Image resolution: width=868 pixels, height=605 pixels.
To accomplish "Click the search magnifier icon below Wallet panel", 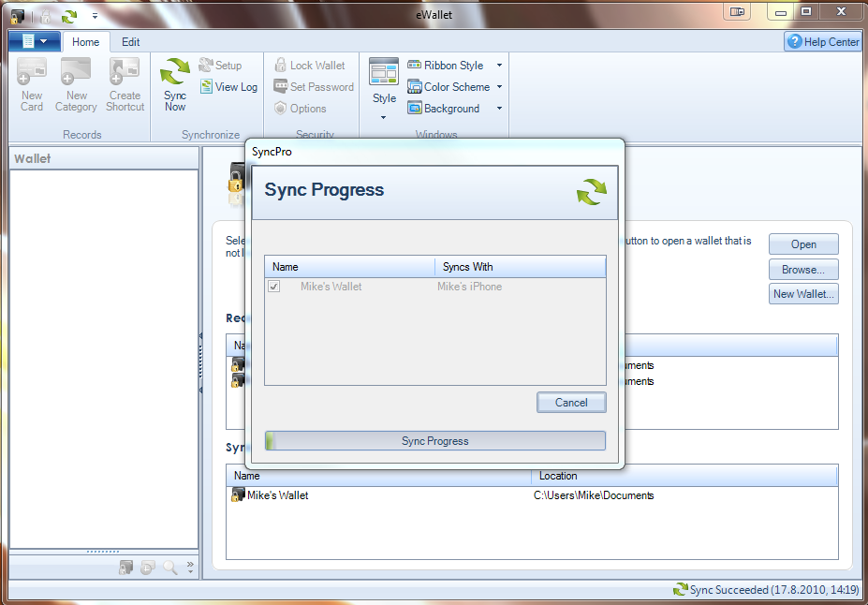I will coord(170,567).
